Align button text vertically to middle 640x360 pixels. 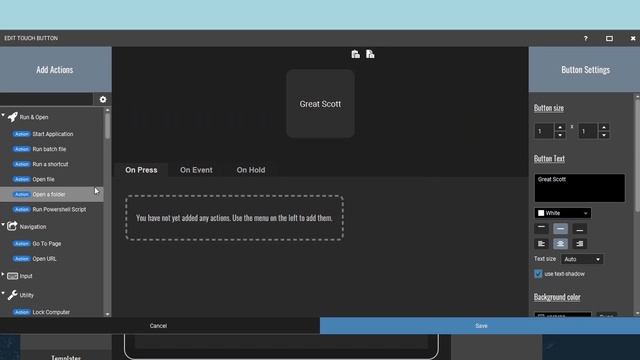[x=560, y=229]
